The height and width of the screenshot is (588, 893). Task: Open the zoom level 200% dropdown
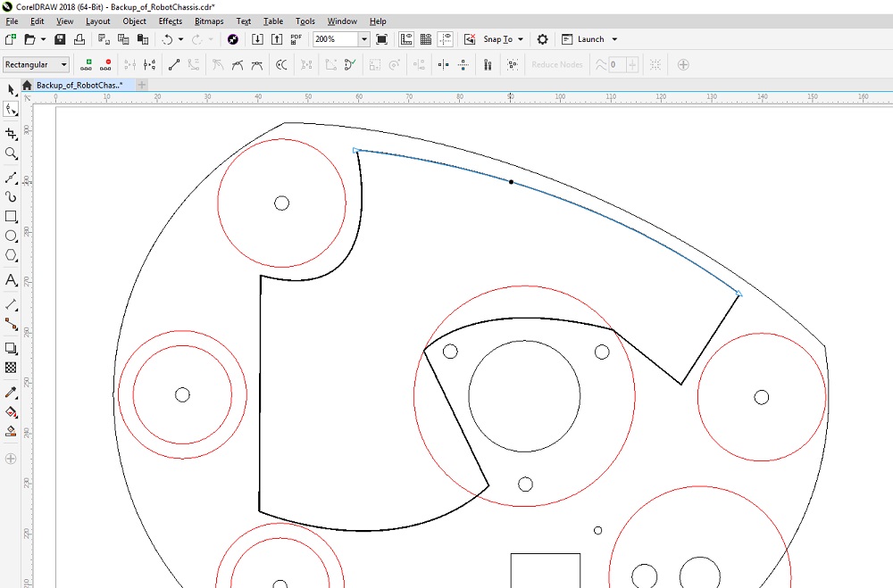click(363, 39)
